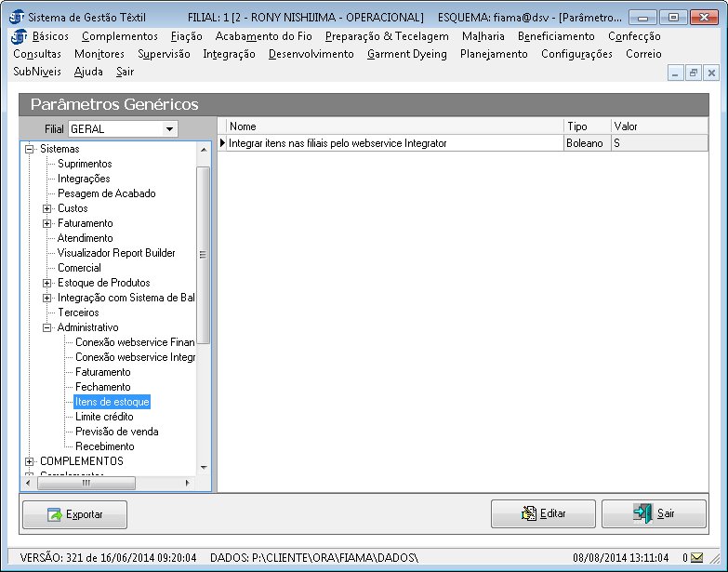Click the Nome column header
728x572 pixels.
pyautogui.click(x=390, y=126)
